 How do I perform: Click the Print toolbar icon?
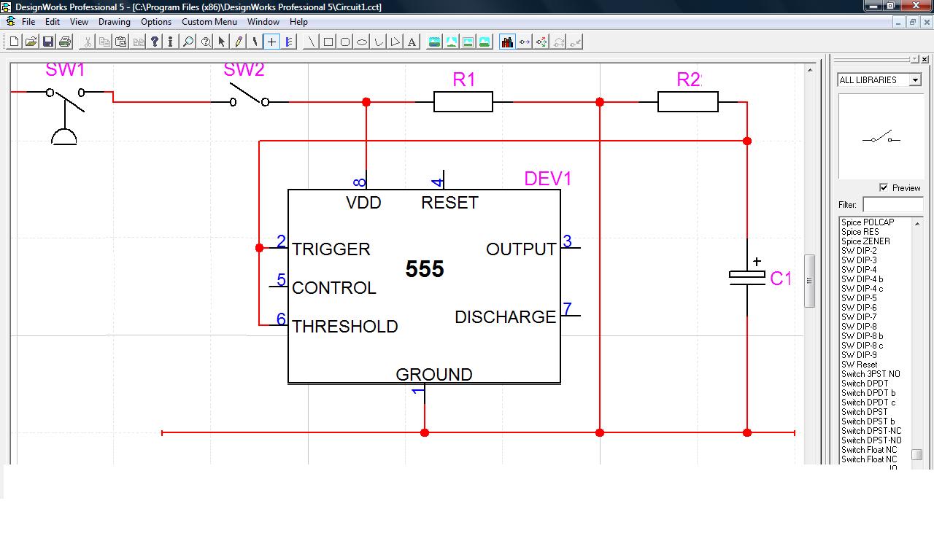point(65,42)
